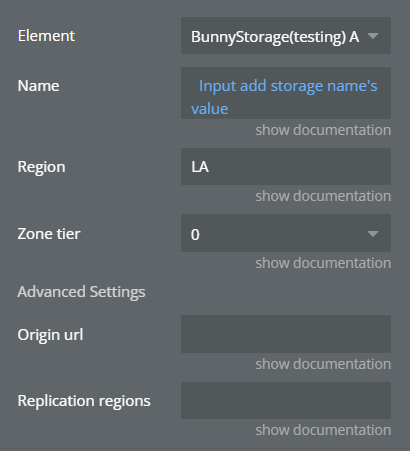Open the Element dropdown showing BunnyStorage(testing) A
This screenshot has height=451, width=410.
pos(286,36)
